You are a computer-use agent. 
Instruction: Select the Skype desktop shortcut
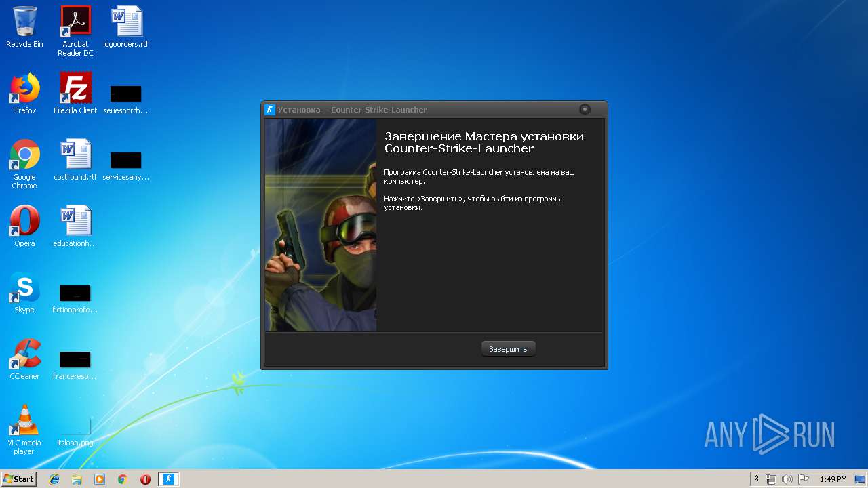pyautogui.click(x=24, y=293)
